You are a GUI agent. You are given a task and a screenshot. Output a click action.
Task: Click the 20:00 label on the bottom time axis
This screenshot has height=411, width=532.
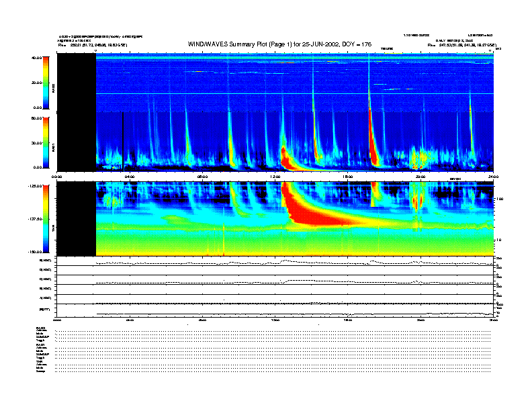(x=420, y=320)
